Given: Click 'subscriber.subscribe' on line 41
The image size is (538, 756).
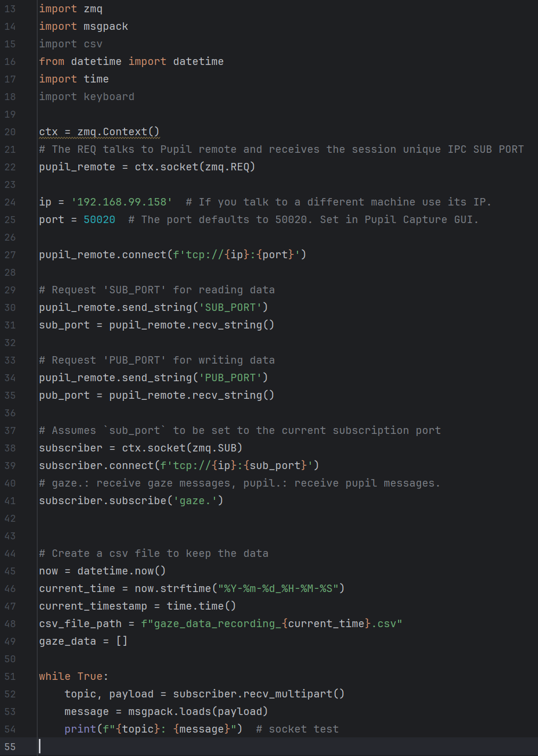Looking at the screenshot, I should (103, 501).
